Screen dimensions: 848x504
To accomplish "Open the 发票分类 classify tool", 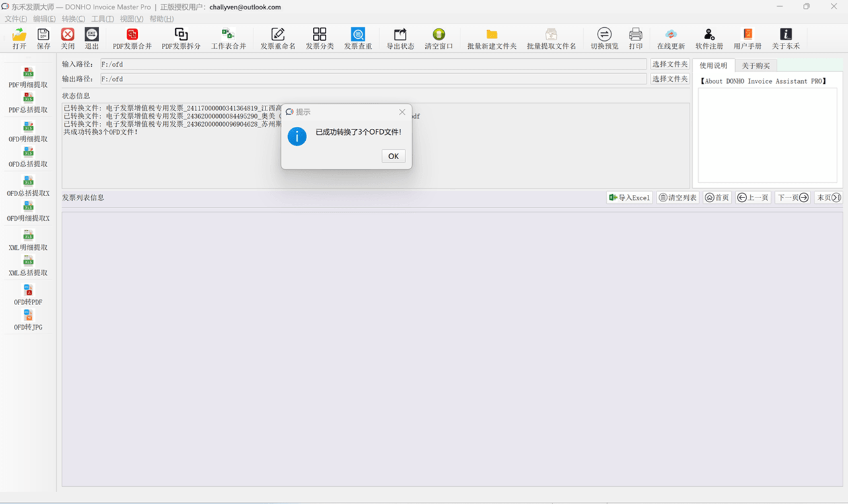I will pos(320,38).
